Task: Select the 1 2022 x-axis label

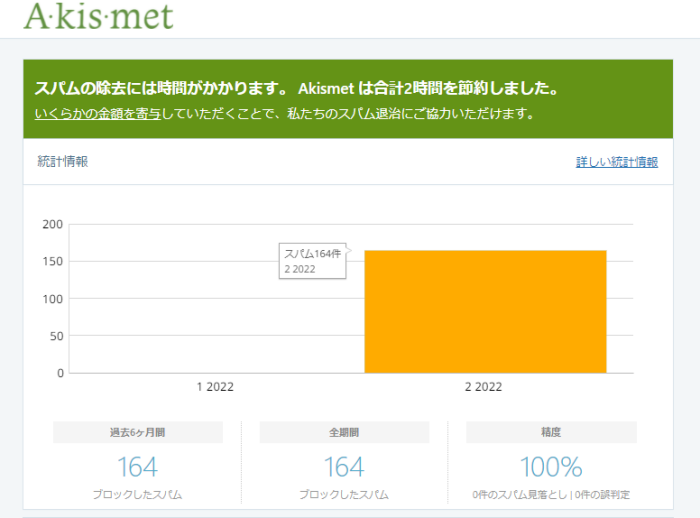Action: [x=214, y=387]
